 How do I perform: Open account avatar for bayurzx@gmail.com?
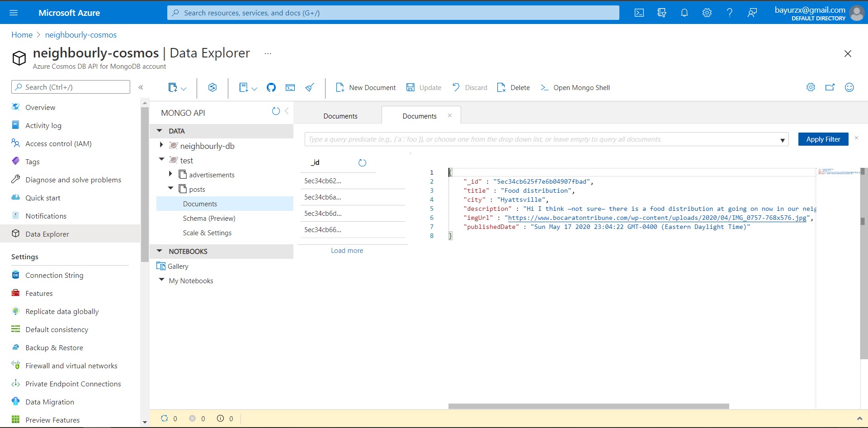pyautogui.click(x=857, y=13)
